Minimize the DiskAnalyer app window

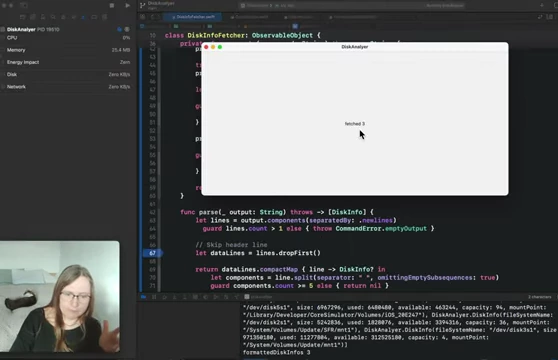213,47
